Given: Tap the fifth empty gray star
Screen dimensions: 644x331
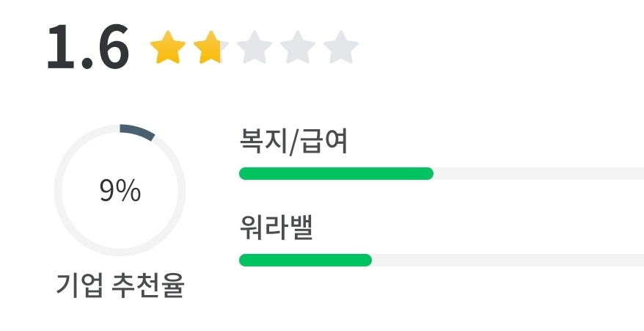Looking at the screenshot, I should (x=340, y=48).
